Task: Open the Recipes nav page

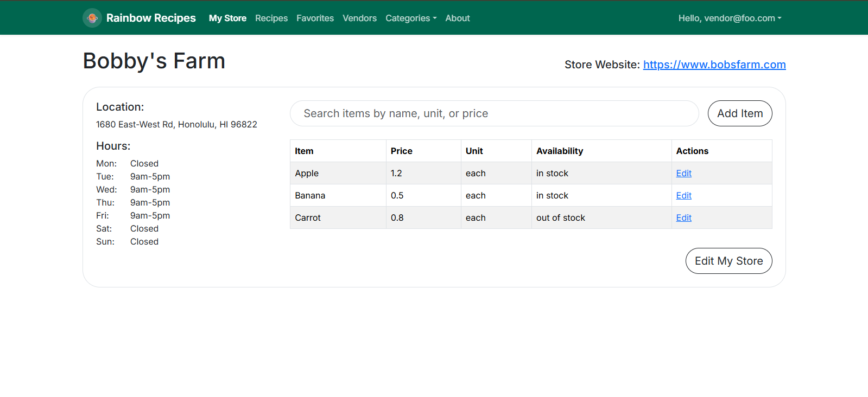Action: [271, 18]
